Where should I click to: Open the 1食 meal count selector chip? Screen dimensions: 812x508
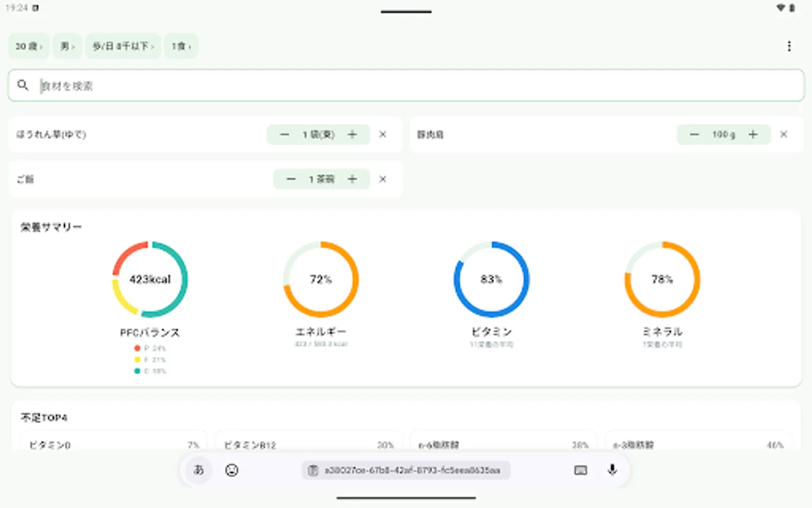(181, 46)
